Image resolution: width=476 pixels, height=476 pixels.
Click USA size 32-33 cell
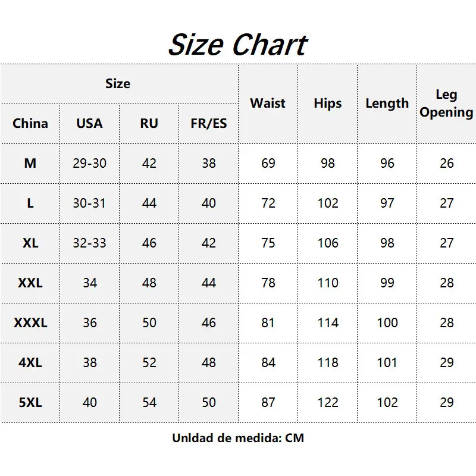click(89, 243)
